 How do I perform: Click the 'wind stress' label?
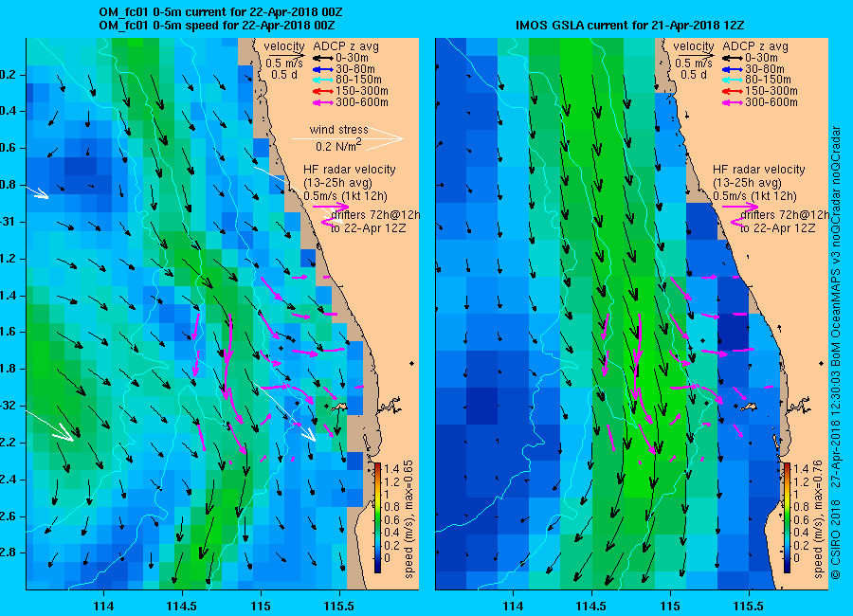pos(339,130)
